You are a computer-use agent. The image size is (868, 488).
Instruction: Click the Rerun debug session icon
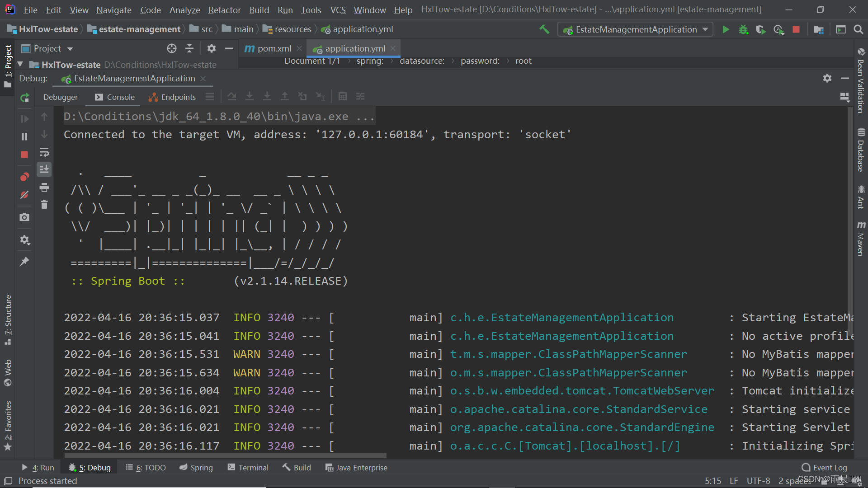pyautogui.click(x=25, y=98)
